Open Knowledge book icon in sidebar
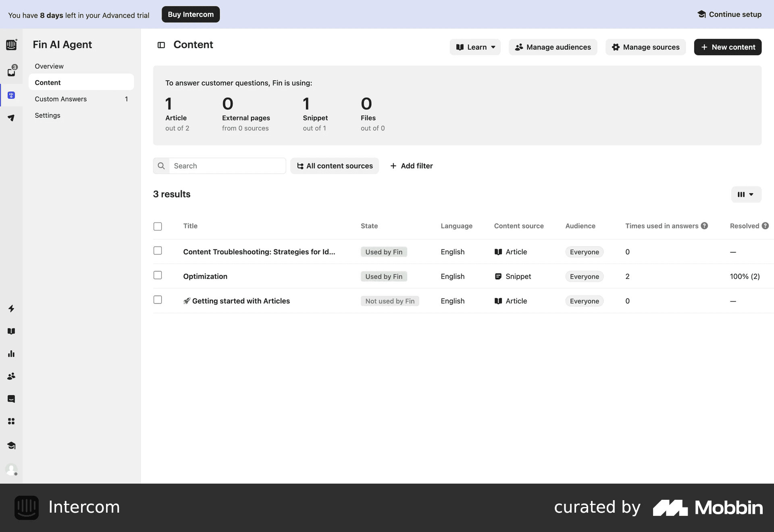This screenshot has height=532, width=774. pos(11,331)
